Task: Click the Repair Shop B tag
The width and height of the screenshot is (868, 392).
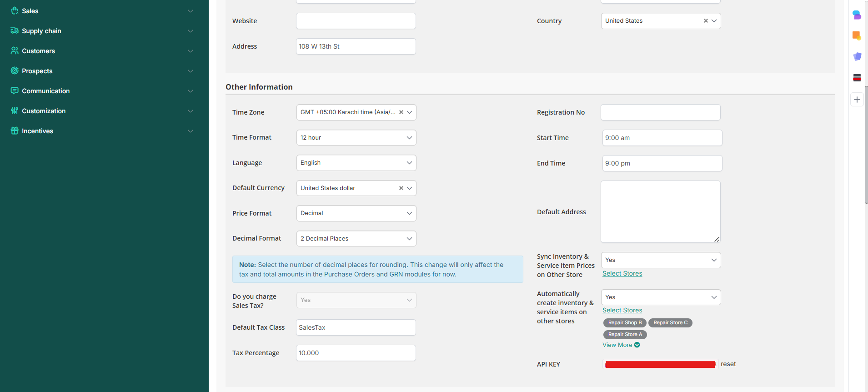Action: click(625, 323)
